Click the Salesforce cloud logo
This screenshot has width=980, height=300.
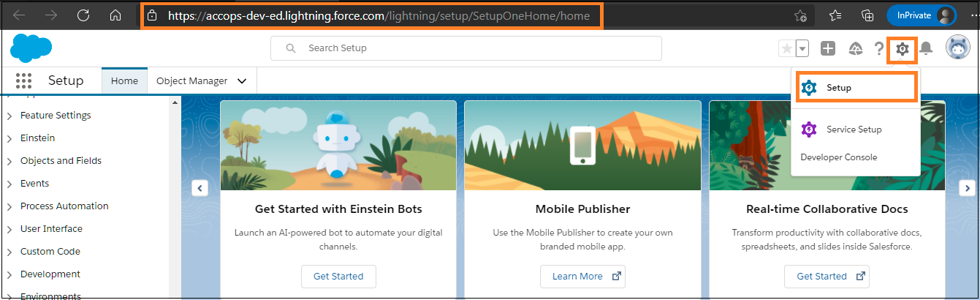31,48
